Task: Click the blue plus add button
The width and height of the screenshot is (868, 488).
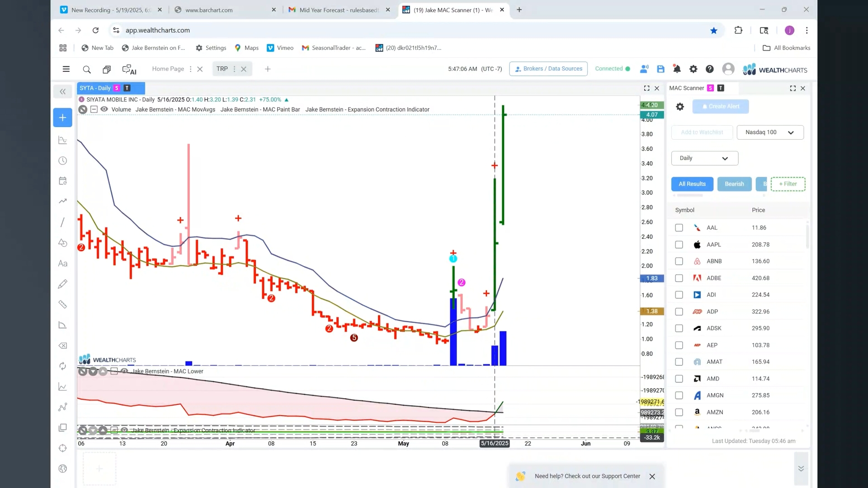Action: click(63, 117)
